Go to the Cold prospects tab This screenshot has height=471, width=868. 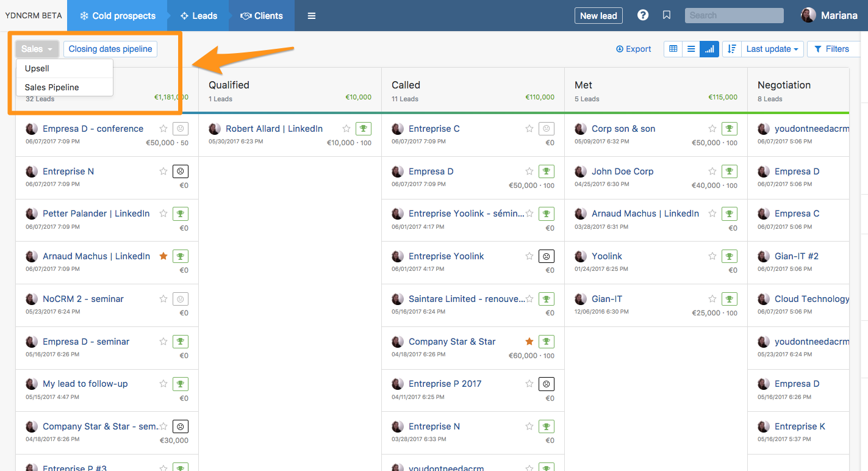117,16
